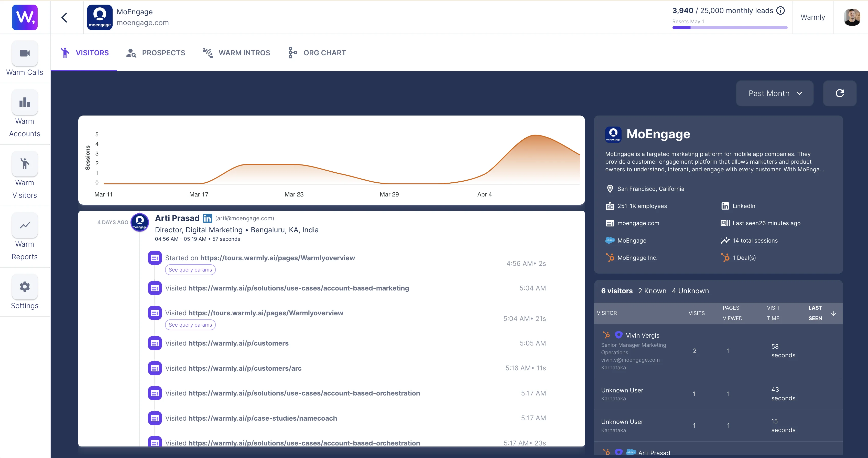The image size is (868, 458).
Task: Sort by the Visit Time column header
Action: click(773, 313)
